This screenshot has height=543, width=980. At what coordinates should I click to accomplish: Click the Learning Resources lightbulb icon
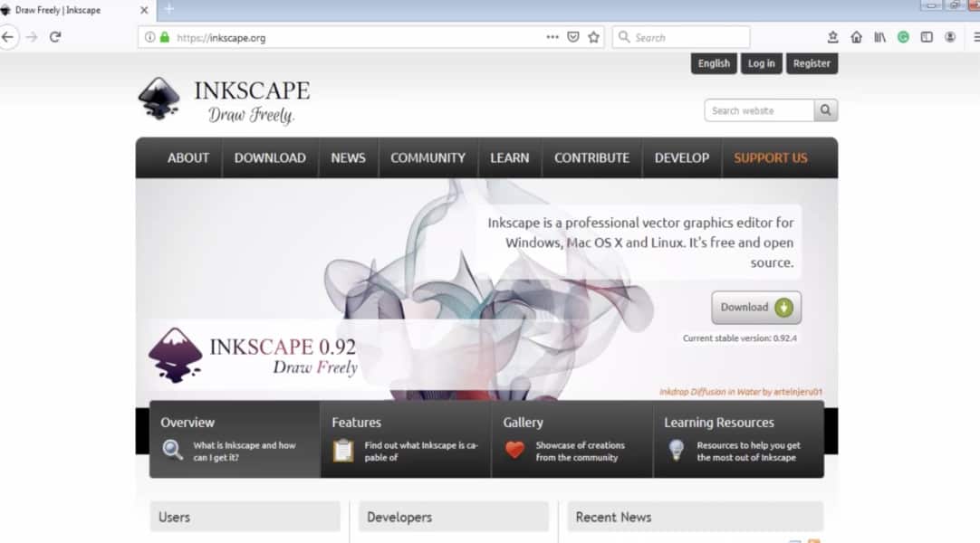(677, 450)
